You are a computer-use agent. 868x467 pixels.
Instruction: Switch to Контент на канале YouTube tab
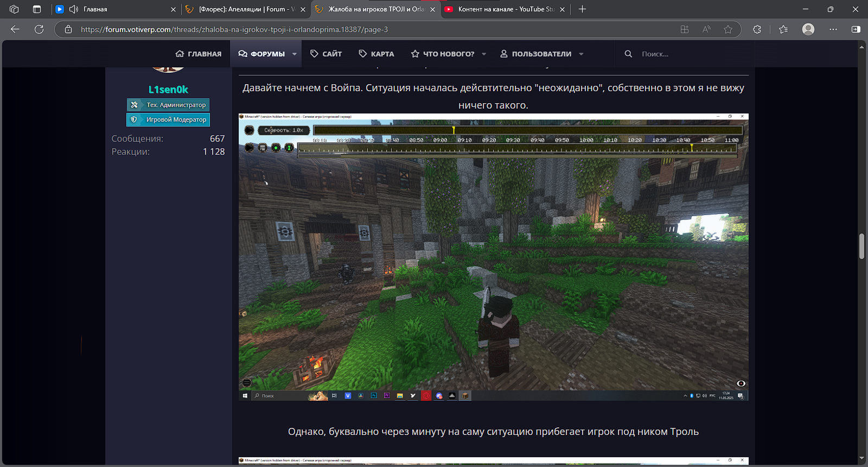(505, 9)
